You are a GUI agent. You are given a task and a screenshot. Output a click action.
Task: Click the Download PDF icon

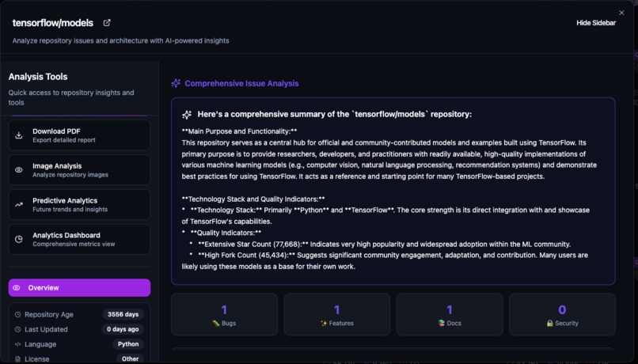pos(19,135)
